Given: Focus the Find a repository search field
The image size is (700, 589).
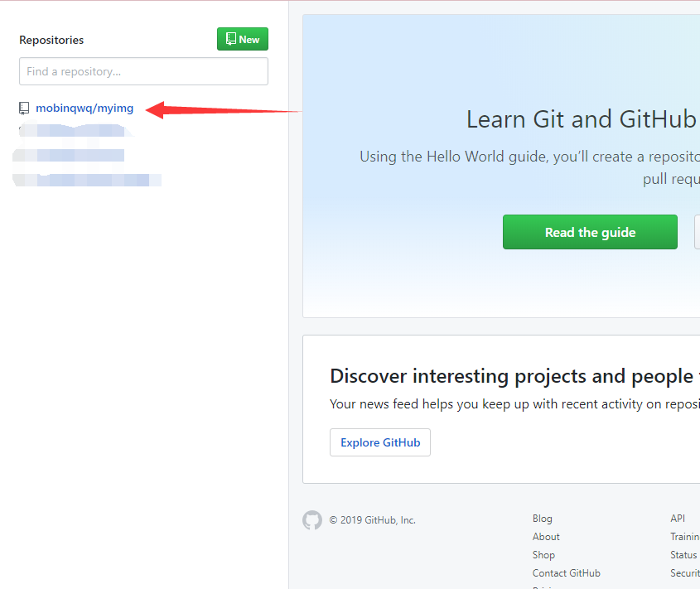Looking at the screenshot, I should [x=144, y=71].
